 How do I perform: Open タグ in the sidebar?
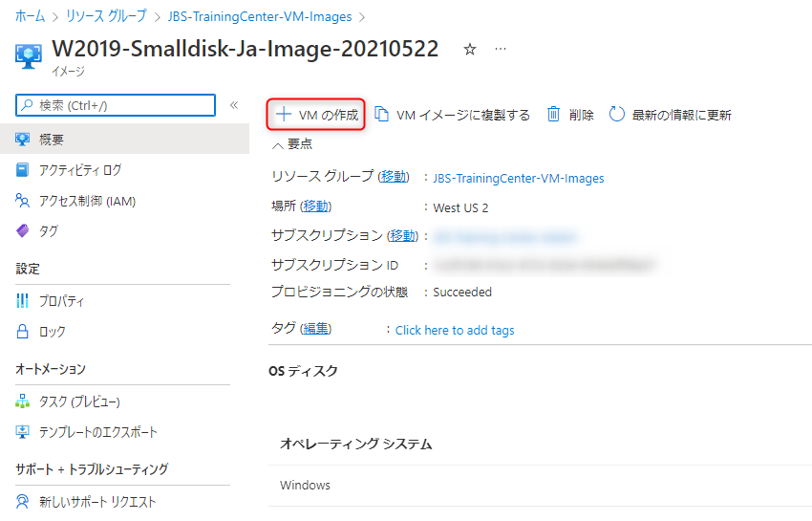point(124,230)
